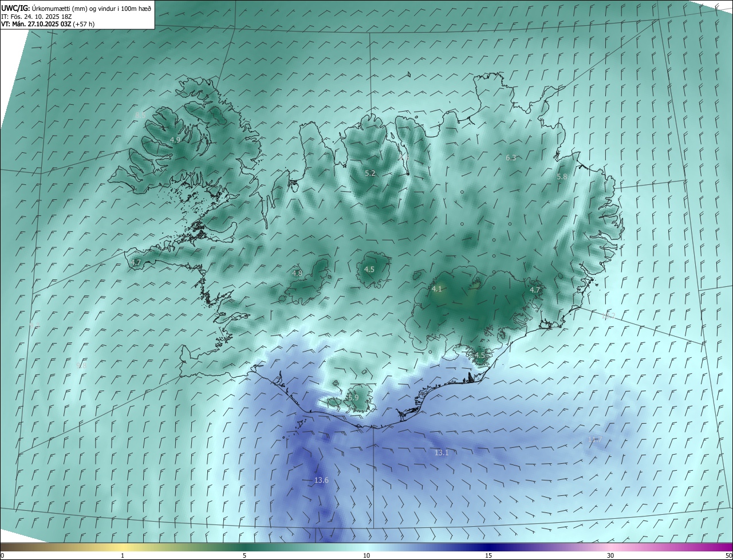This screenshot has height=560, width=733.
Task: Click the UWC/IG map title line
Action: click(76, 8)
